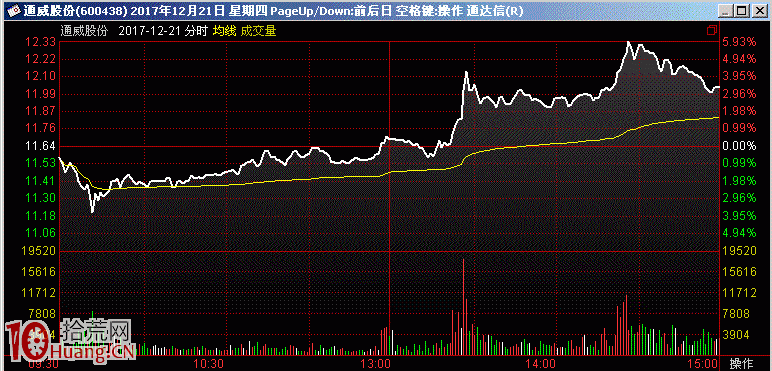Click the 19520 volume axis label on left

pos(40,251)
